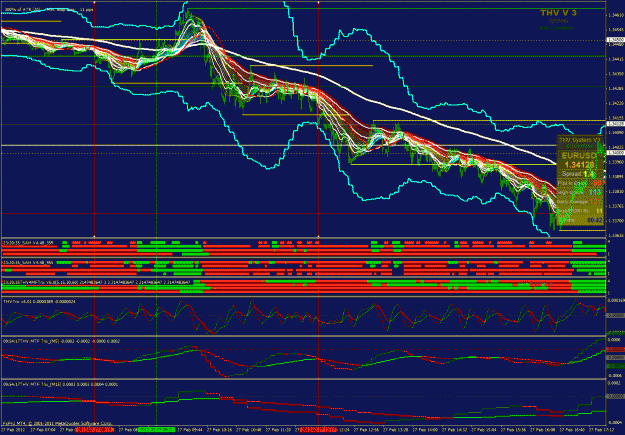Click the 27 Feb 12:56 time label

366,430
